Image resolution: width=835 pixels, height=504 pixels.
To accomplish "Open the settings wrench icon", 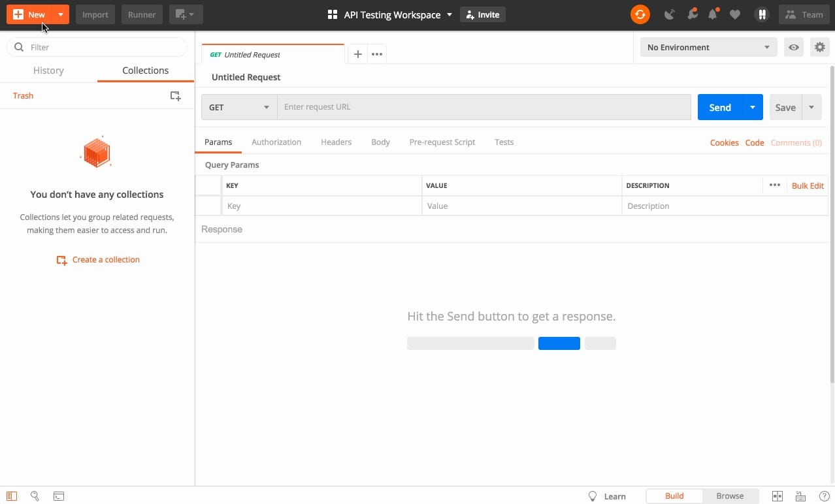I will [x=692, y=14].
